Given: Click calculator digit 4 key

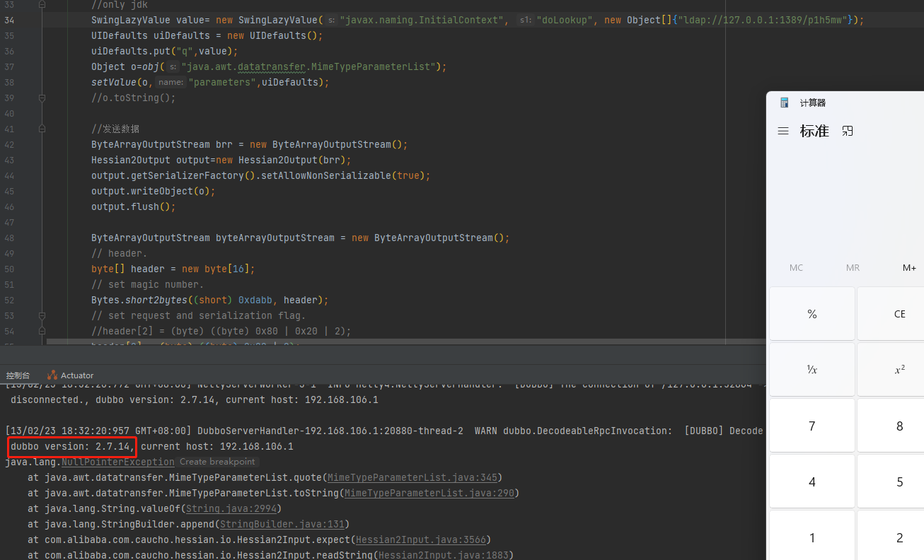Looking at the screenshot, I should coord(812,482).
